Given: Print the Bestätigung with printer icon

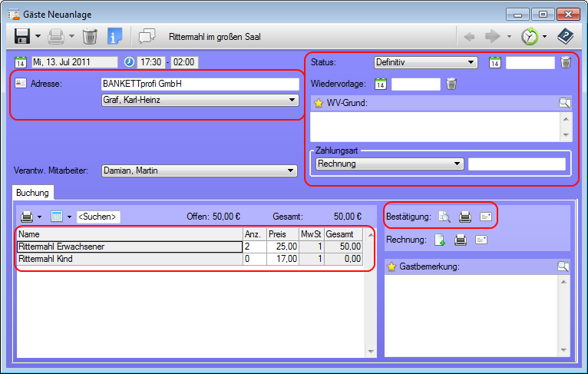Looking at the screenshot, I should [x=465, y=217].
